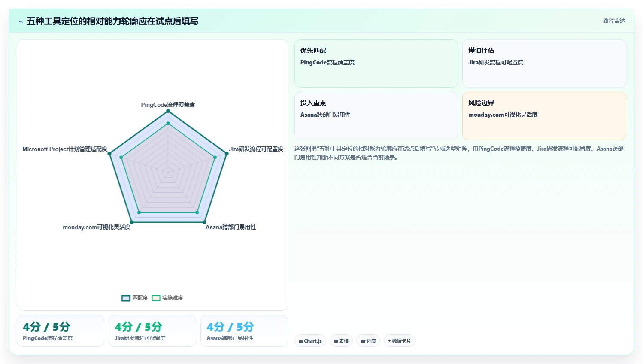Viewport: 643px width, 364px height.
Task: Click the Asana跨部门易用性 score card
Action: tap(244, 331)
